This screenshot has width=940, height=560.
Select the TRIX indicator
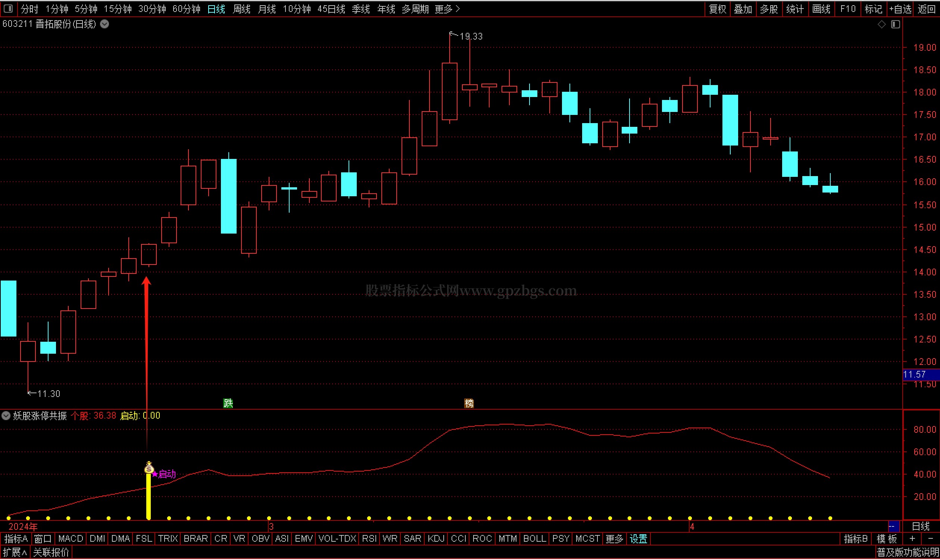pos(168,539)
